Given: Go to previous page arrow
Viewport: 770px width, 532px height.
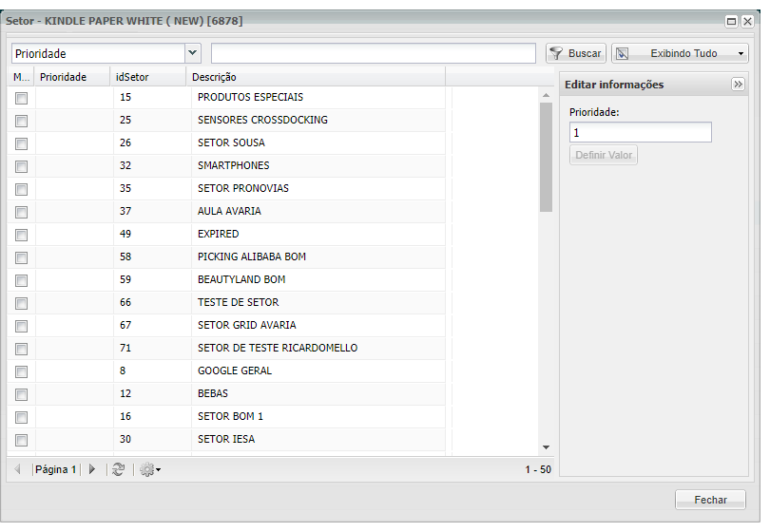Looking at the screenshot, I should (x=18, y=469).
